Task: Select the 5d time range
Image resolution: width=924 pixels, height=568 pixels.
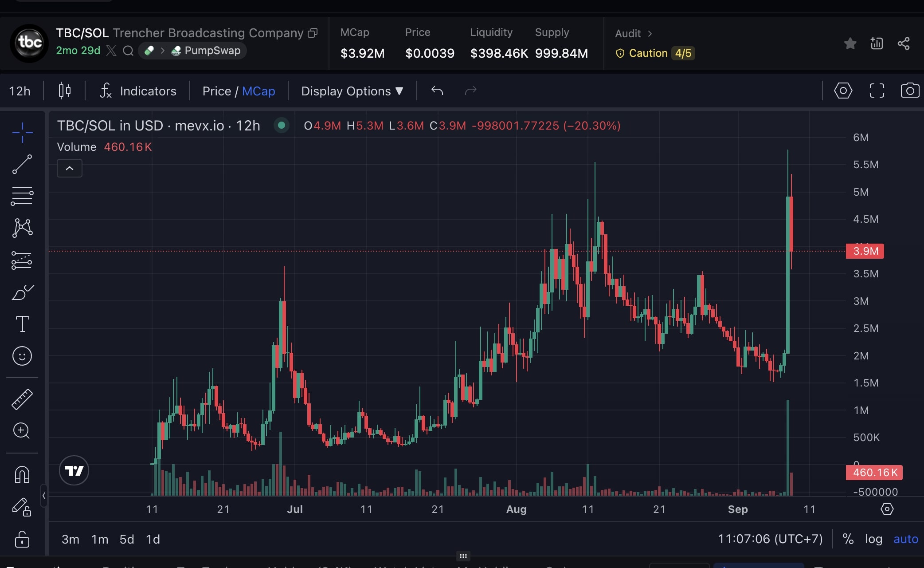Action: coord(126,539)
